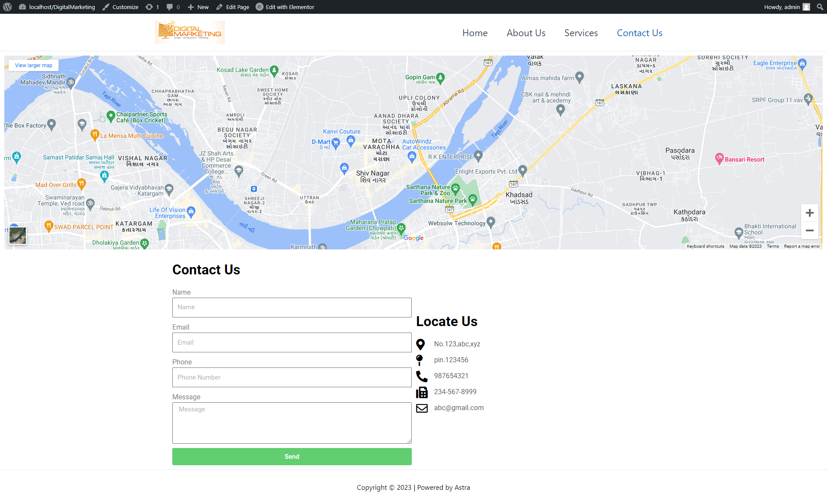Zoom out the map with minus button
The image size is (827, 504).
[810, 230]
